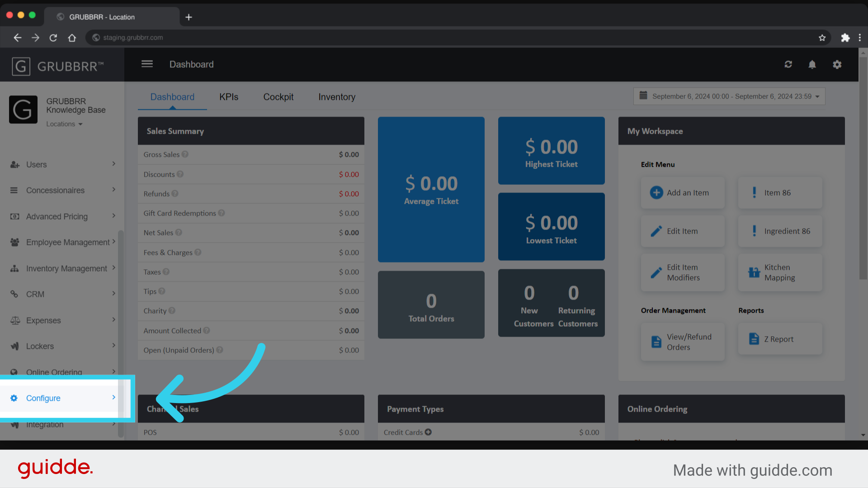Open the notifications bell

pos(812,65)
